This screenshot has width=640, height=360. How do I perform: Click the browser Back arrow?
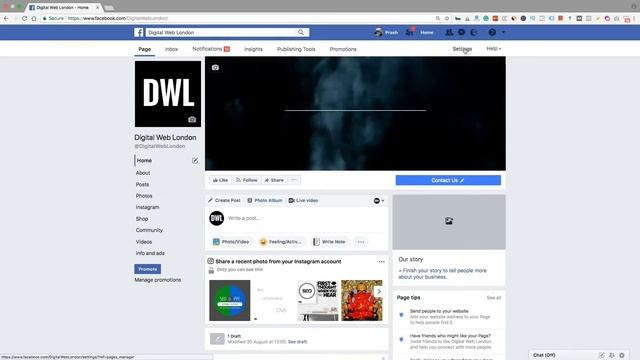pyautogui.click(x=6, y=18)
